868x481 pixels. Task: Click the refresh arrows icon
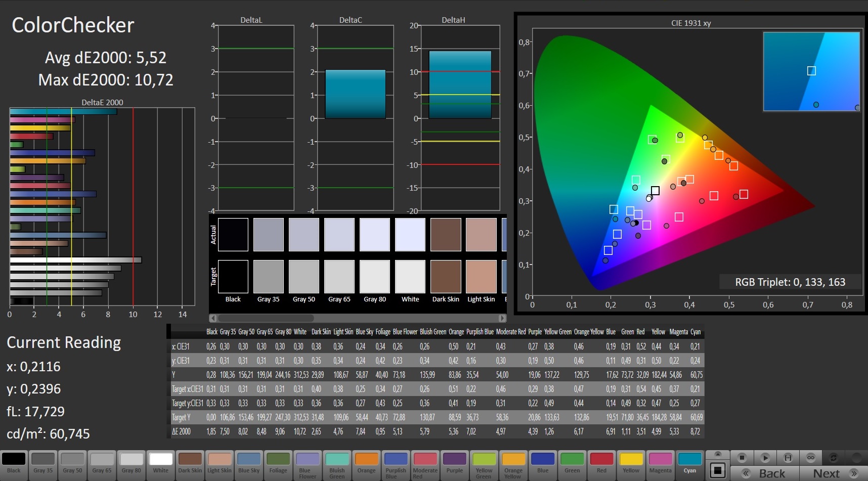coord(834,458)
